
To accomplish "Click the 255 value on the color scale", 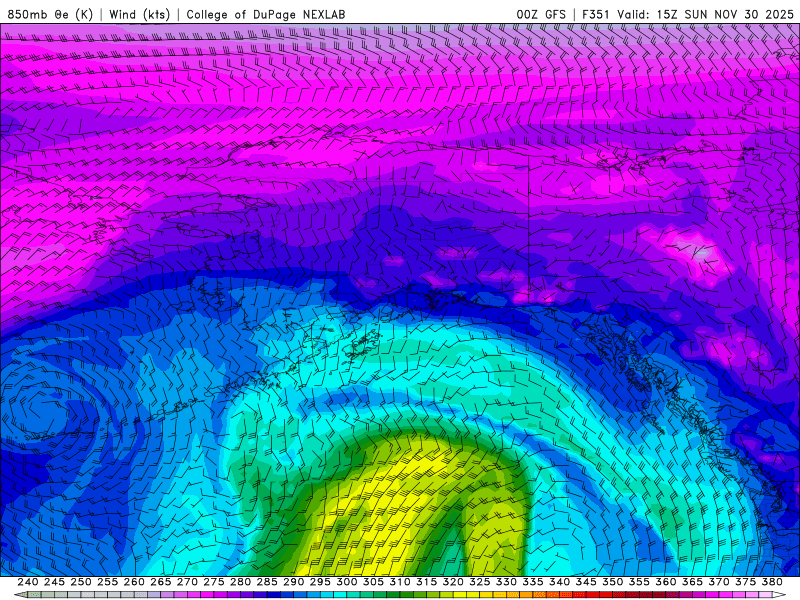I will [107, 582].
